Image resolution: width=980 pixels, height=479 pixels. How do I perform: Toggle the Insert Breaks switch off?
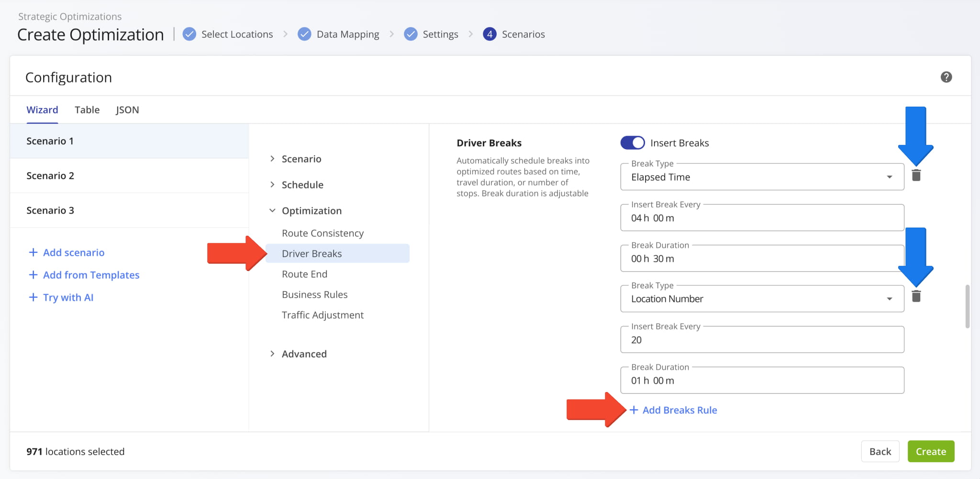point(632,143)
